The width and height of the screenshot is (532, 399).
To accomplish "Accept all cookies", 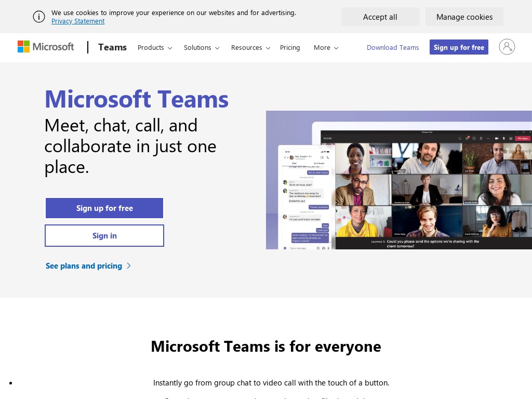I will (380, 17).
